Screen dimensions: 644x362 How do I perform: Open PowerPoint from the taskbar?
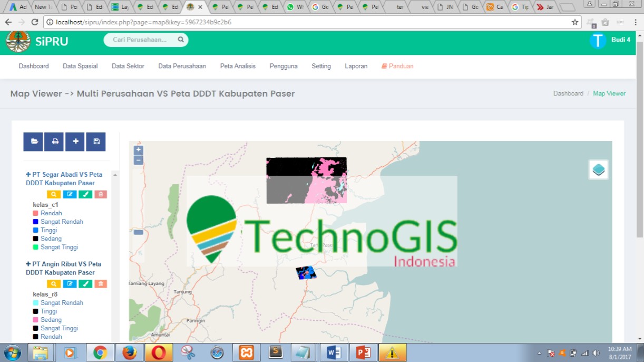click(x=363, y=353)
